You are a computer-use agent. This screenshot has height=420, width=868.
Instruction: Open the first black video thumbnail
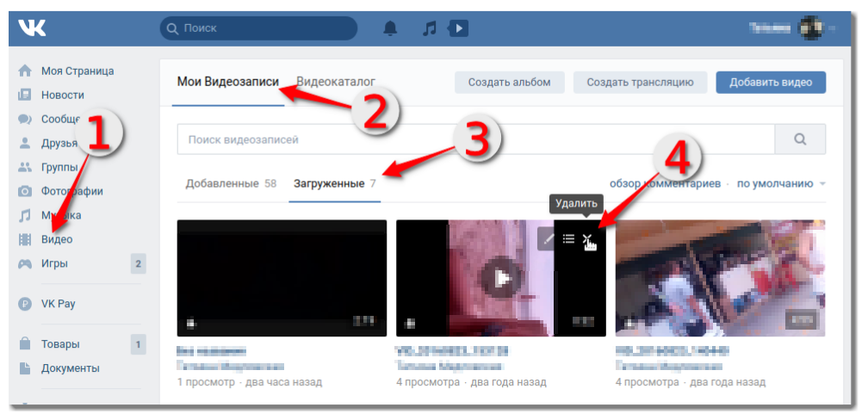pos(282,278)
